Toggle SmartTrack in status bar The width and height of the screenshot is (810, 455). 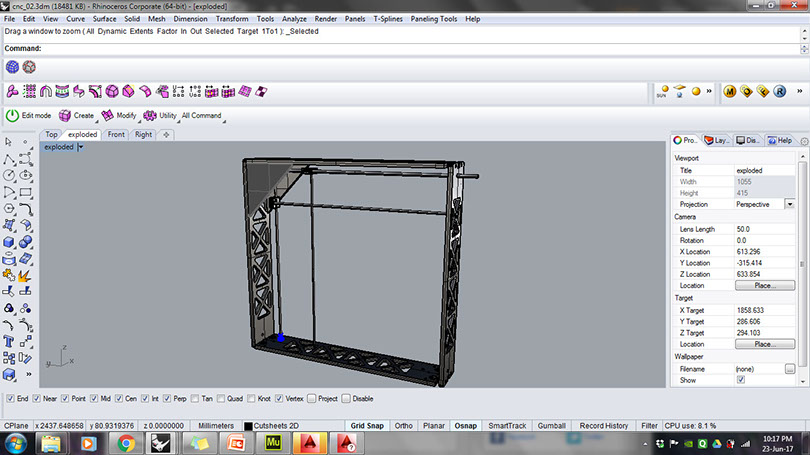(507, 426)
